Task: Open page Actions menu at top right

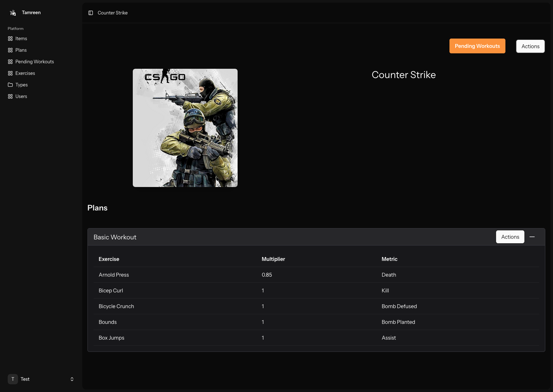Action: (530, 46)
